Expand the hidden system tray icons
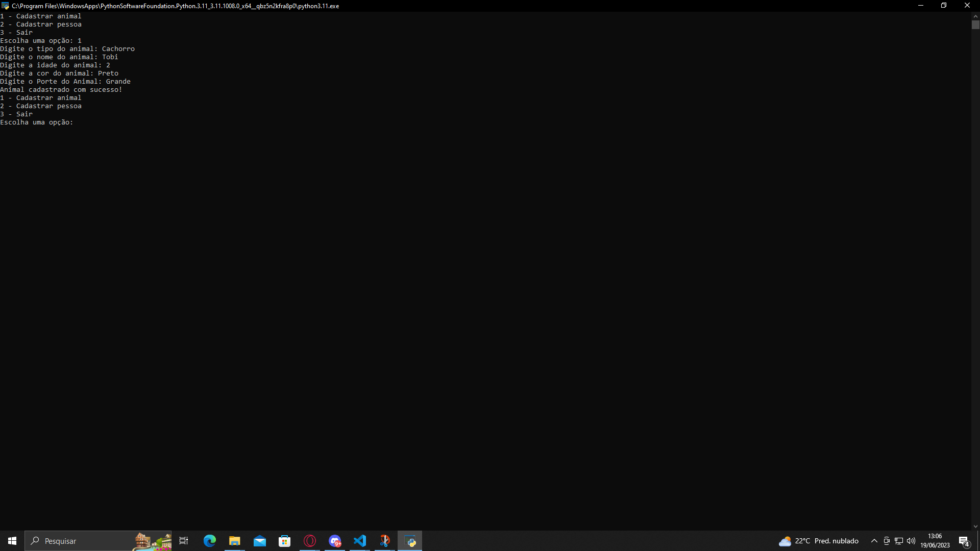The width and height of the screenshot is (980, 551). tap(874, 541)
